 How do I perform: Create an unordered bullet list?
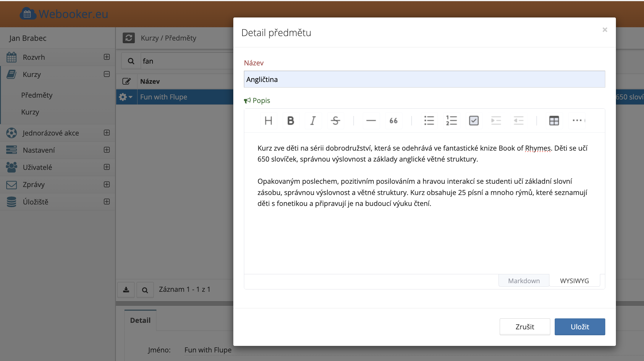tap(429, 121)
